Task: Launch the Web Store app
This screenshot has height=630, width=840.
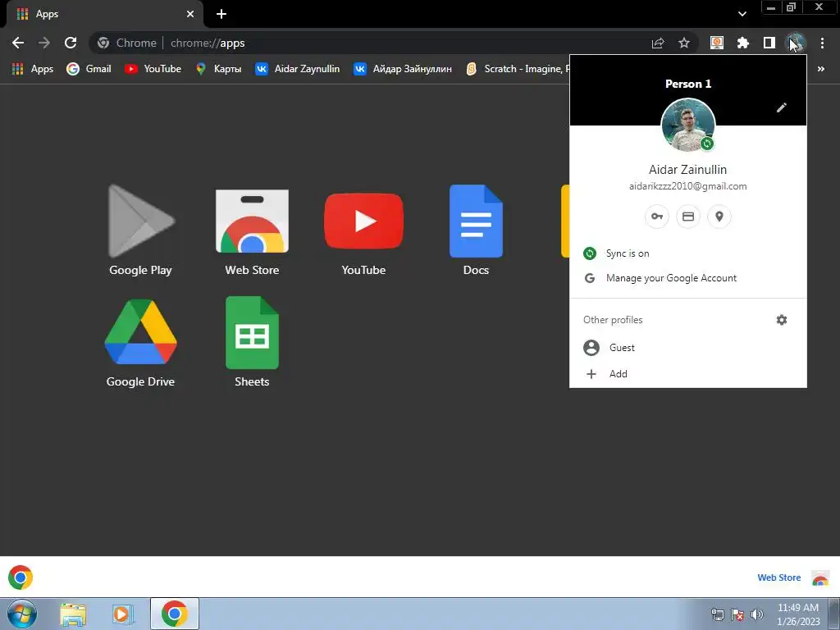Action: (x=252, y=231)
